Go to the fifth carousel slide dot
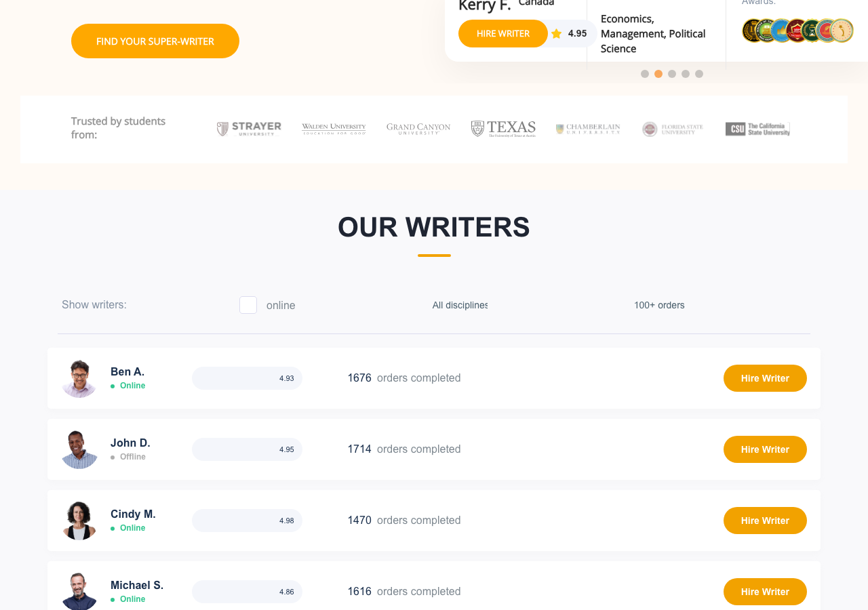This screenshot has width=868, height=610. [699, 74]
